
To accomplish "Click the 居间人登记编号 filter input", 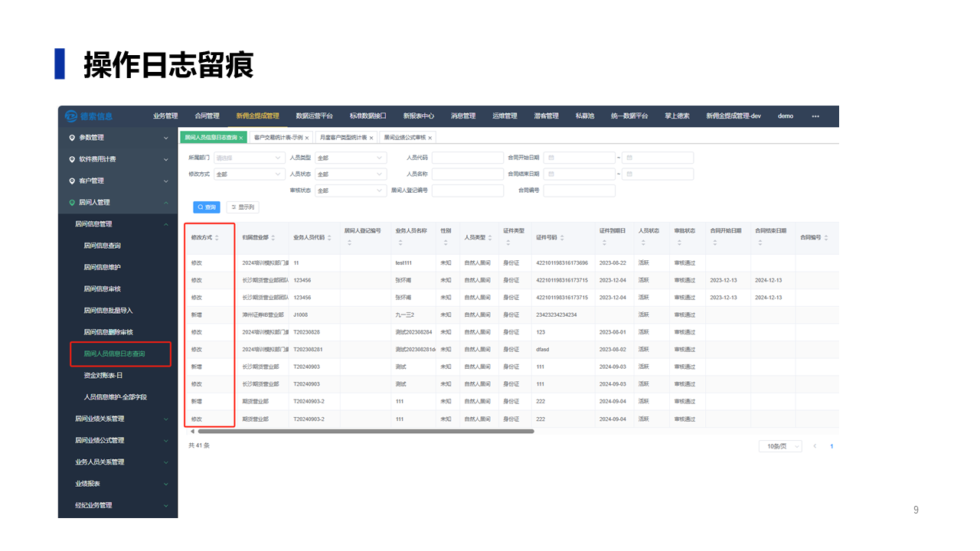I will pos(467,191).
